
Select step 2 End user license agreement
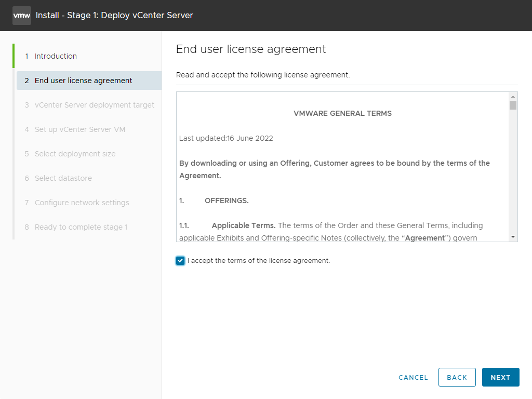tap(89, 81)
